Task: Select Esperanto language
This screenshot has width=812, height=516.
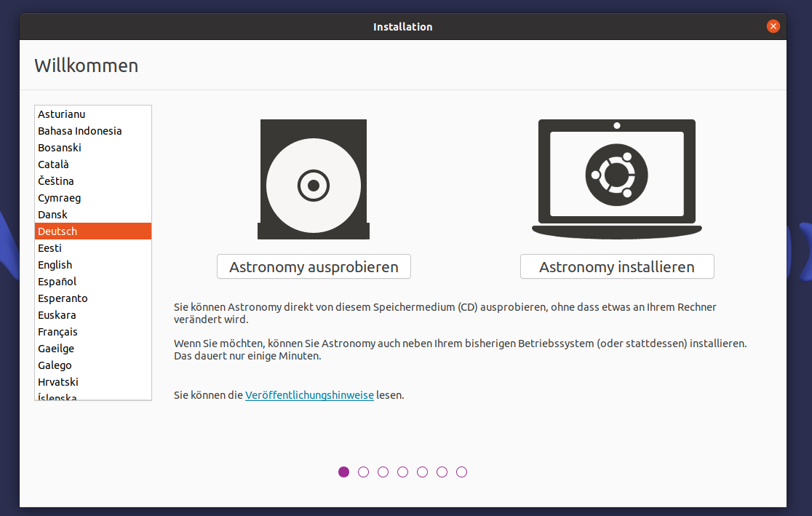Action: [93, 298]
